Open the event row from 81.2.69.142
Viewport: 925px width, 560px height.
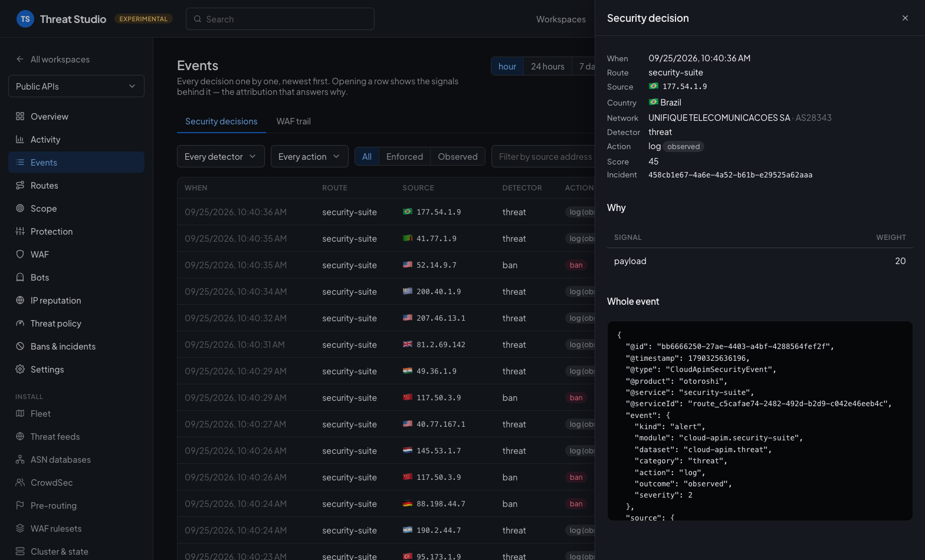(386, 344)
